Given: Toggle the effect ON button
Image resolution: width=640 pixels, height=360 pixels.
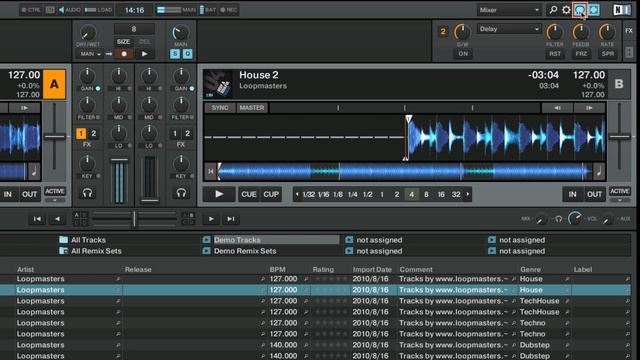Looking at the screenshot, I should click(463, 53).
